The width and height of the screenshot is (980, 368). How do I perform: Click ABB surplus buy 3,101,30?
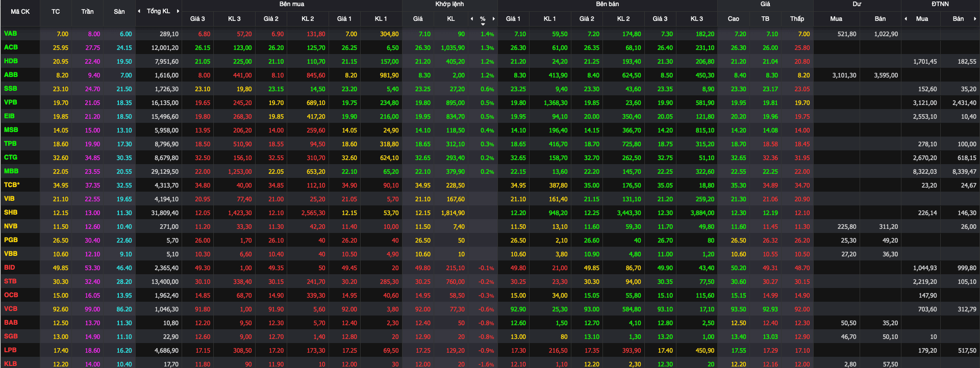(x=844, y=75)
